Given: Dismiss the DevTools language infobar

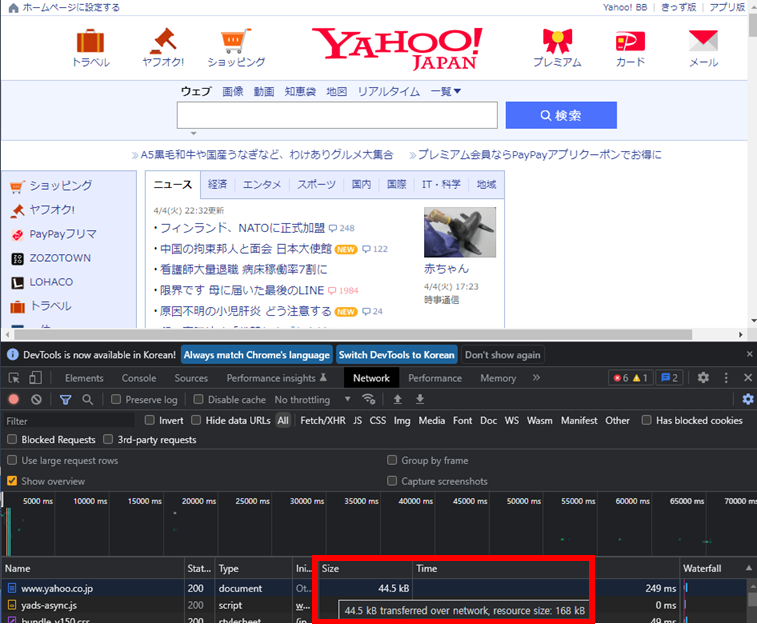Looking at the screenshot, I should (x=749, y=354).
